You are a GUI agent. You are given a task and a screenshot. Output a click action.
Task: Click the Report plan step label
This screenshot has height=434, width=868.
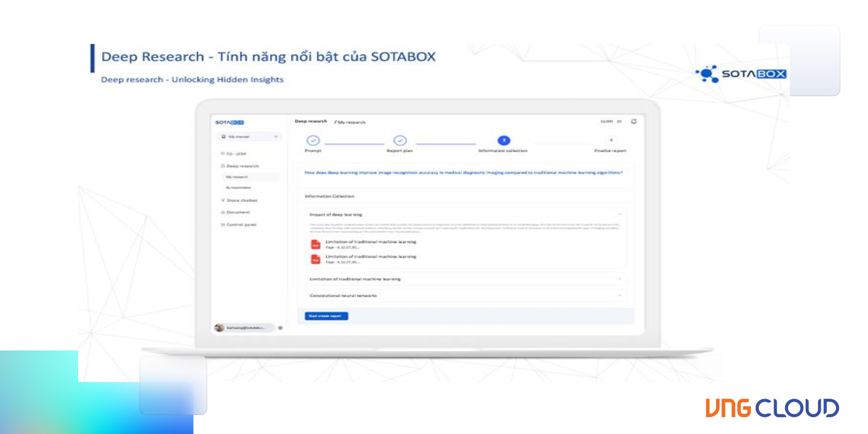click(400, 151)
